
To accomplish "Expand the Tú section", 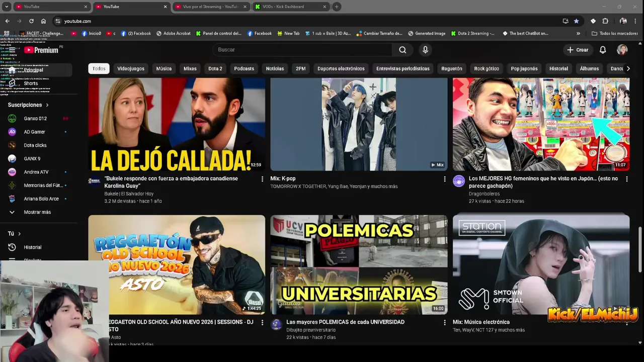I will pos(14,234).
